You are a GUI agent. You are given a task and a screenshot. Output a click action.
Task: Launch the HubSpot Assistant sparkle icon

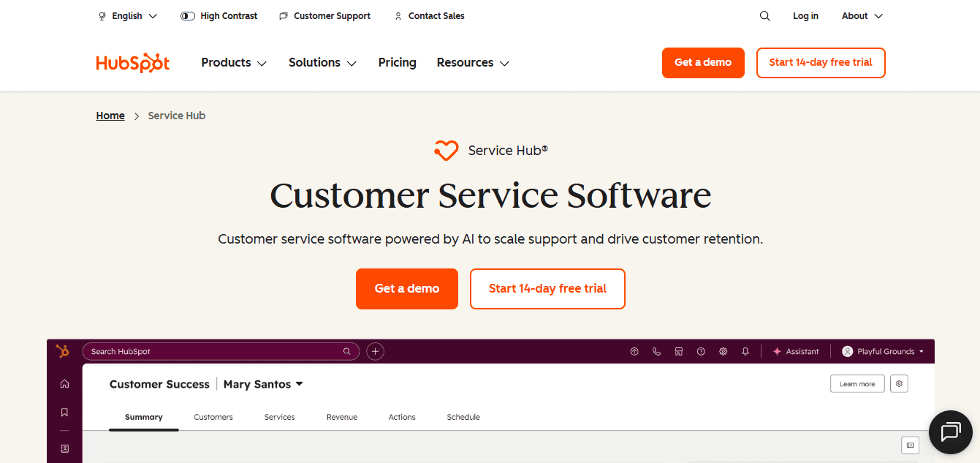click(777, 351)
